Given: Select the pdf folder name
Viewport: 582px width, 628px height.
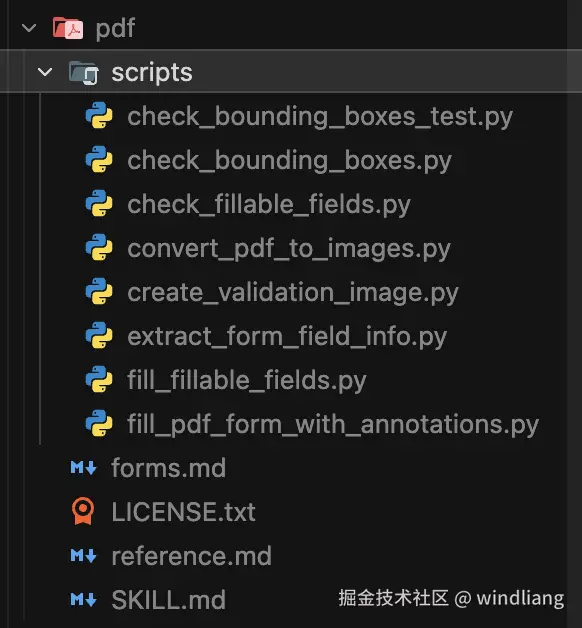Looking at the screenshot, I should point(115,29).
